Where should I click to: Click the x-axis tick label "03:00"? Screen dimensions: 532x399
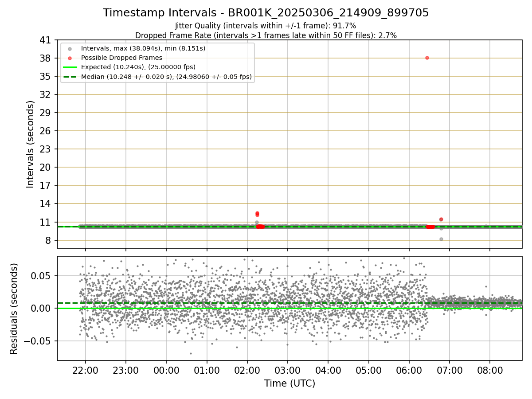tap(287, 371)
